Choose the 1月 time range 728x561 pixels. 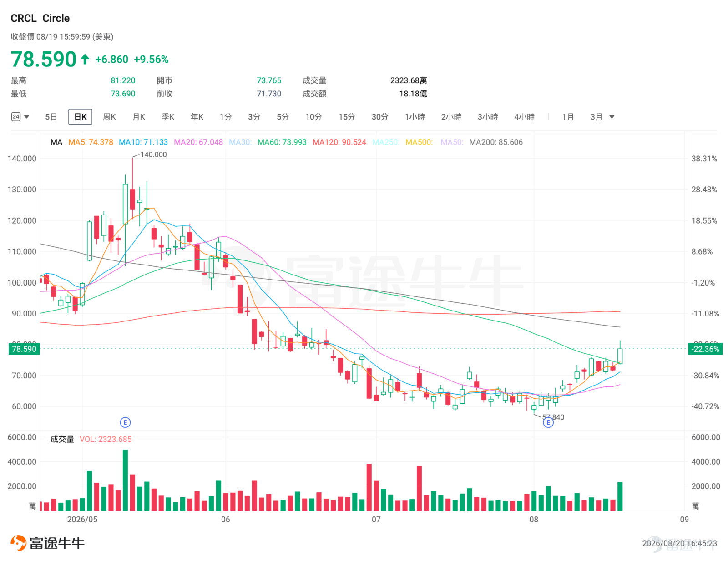coord(568,117)
